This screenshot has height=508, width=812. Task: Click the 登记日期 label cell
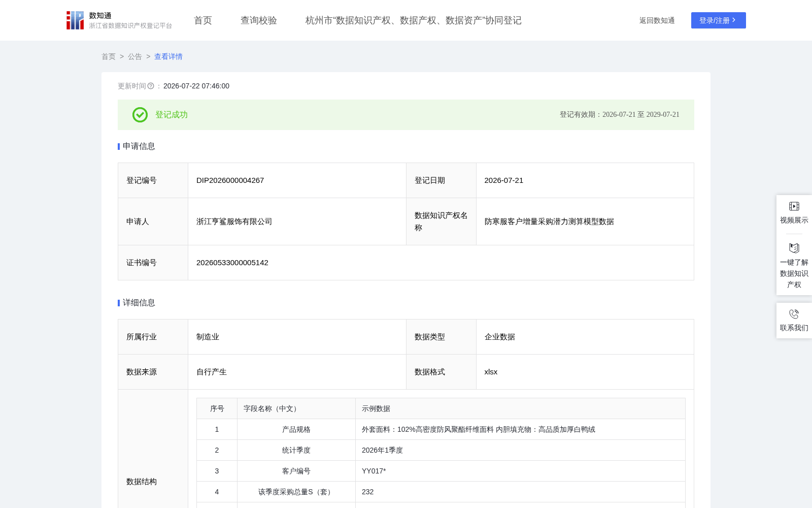(441, 180)
